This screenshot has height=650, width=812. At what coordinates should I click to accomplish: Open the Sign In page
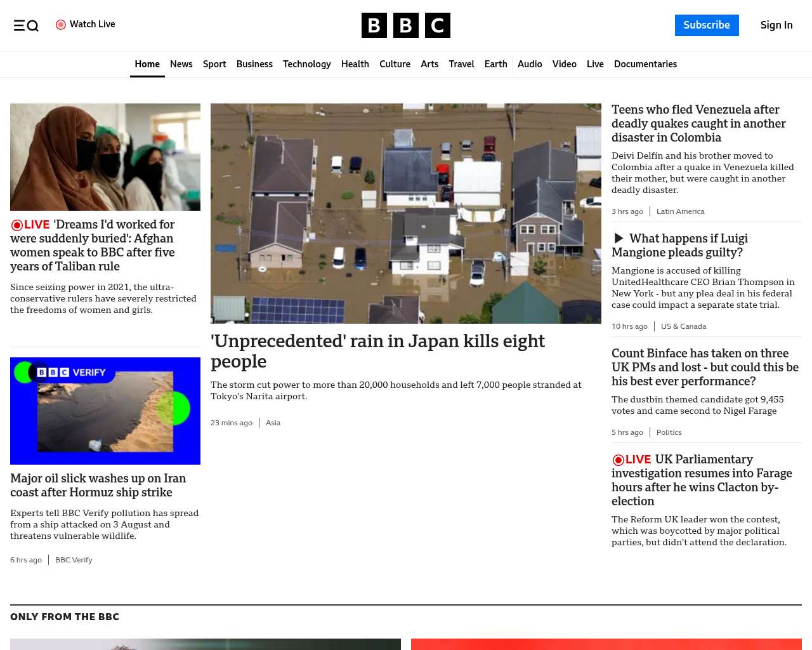pos(776,25)
